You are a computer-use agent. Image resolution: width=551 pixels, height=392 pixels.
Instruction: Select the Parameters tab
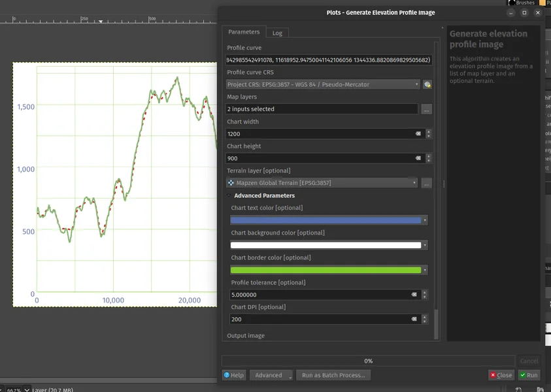tap(244, 32)
